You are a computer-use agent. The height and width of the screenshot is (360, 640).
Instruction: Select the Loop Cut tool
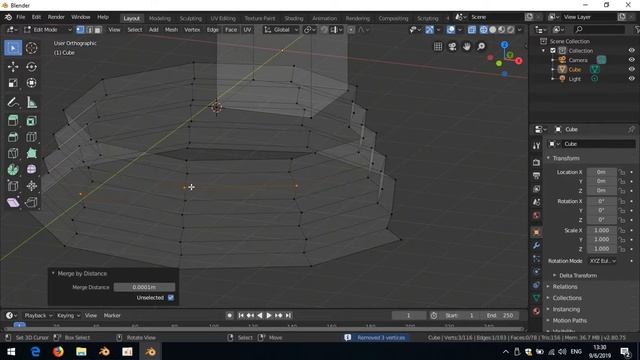click(31, 137)
